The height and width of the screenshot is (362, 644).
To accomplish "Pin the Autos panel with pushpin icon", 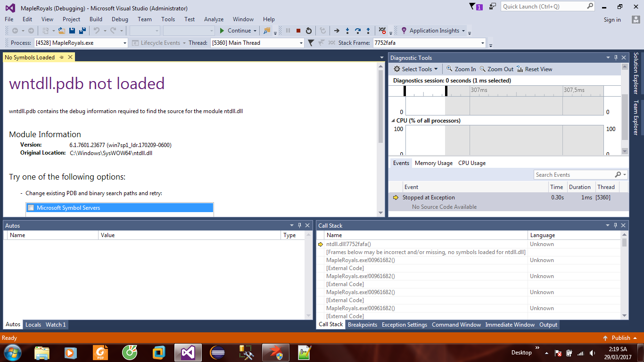I will pos(299,226).
